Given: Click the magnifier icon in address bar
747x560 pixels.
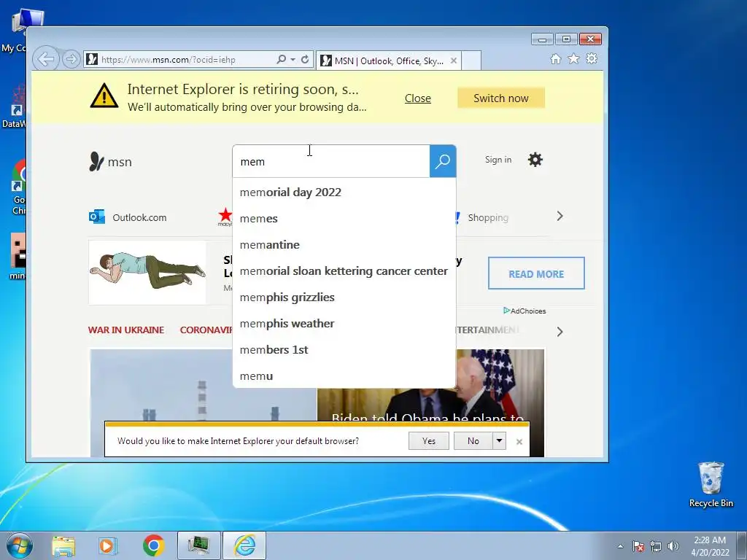Looking at the screenshot, I should tap(281, 60).
